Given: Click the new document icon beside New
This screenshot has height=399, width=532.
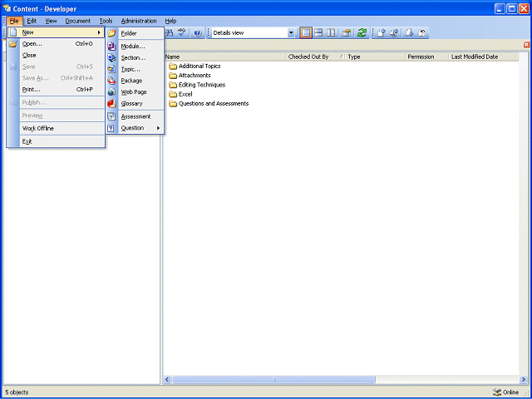Looking at the screenshot, I should pyautogui.click(x=13, y=32).
